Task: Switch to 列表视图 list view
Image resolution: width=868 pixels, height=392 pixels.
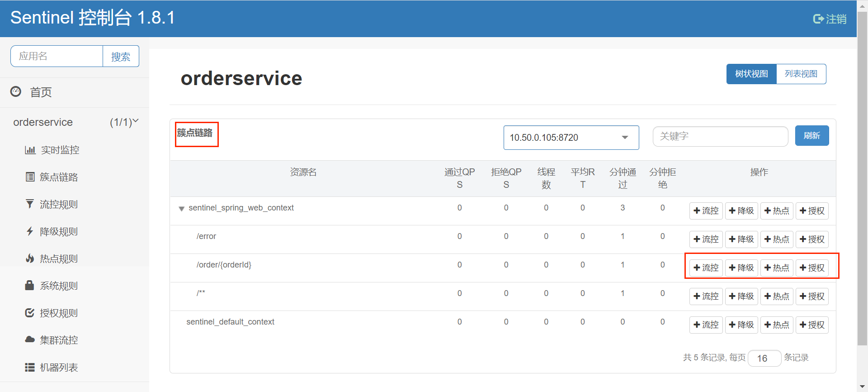Action: pos(801,74)
